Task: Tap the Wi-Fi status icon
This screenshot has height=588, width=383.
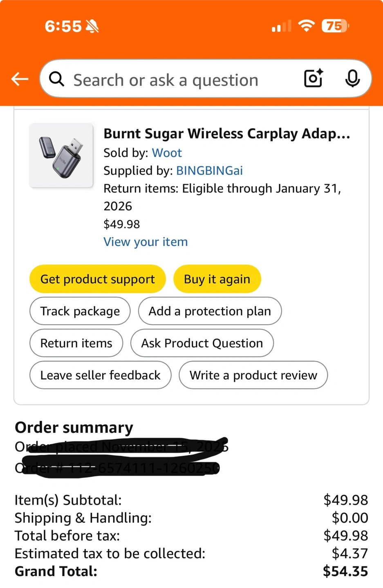Action: pyautogui.click(x=306, y=26)
